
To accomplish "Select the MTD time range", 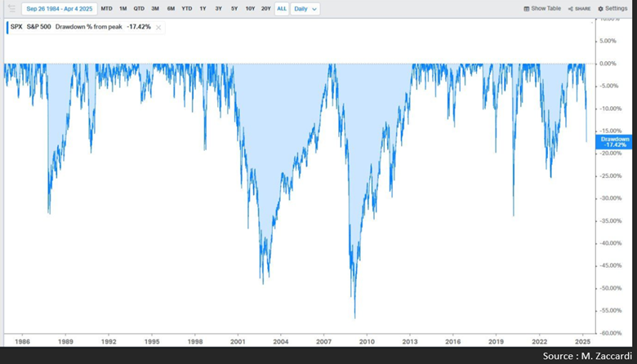I will pyautogui.click(x=106, y=9).
